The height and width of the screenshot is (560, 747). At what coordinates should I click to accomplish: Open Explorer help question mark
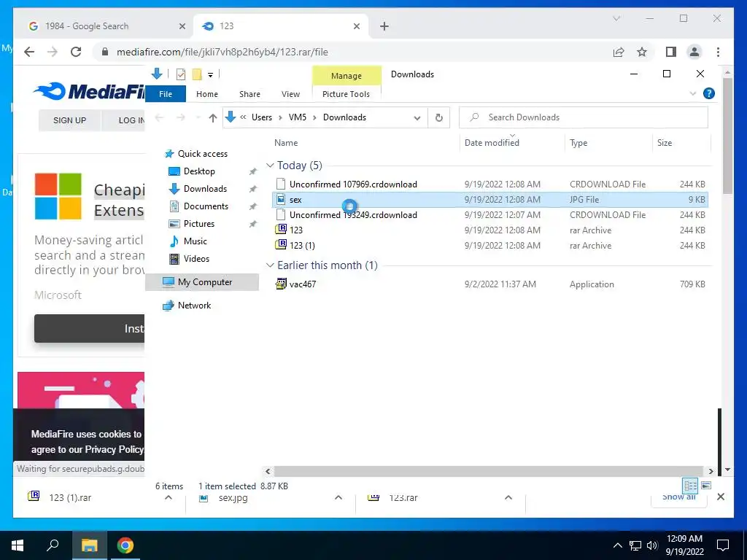[x=709, y=93]
